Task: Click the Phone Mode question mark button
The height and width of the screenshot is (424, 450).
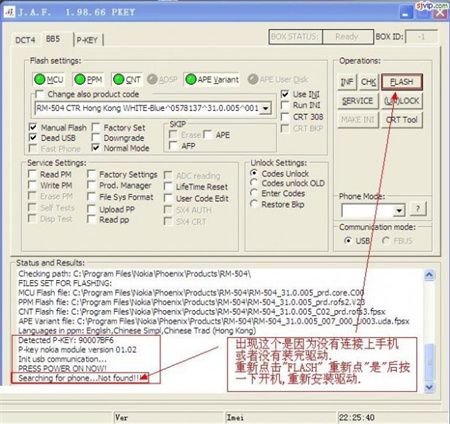Action: coord(418,209)
